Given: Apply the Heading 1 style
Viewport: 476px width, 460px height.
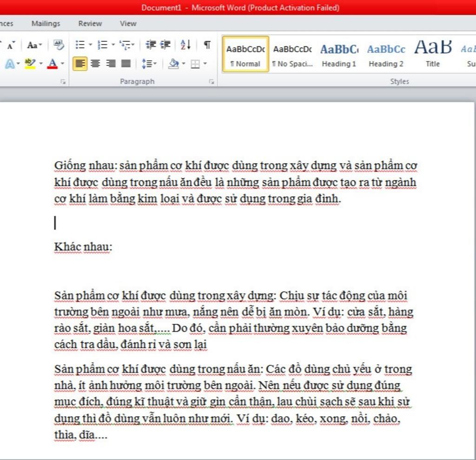Looking at the screenshot, I should (x=339, y=54).
